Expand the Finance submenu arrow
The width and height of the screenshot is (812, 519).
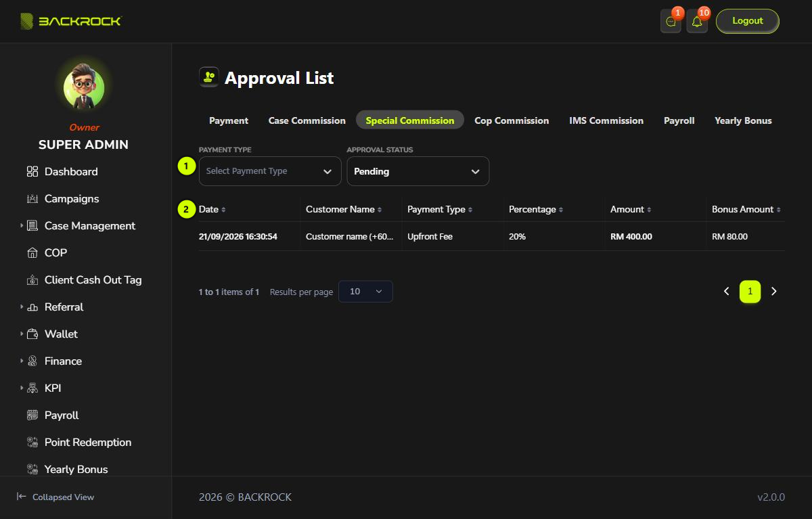tap(22, 361)
